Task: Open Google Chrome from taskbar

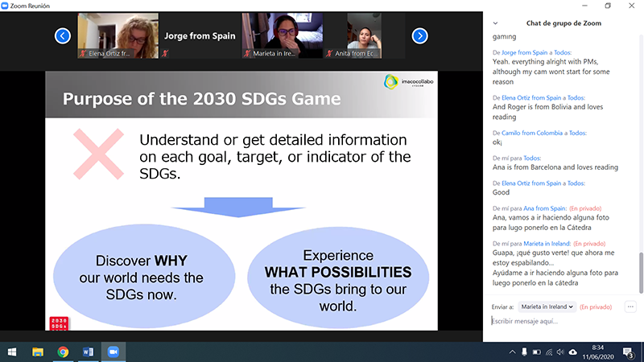Action: click(63, 352)
